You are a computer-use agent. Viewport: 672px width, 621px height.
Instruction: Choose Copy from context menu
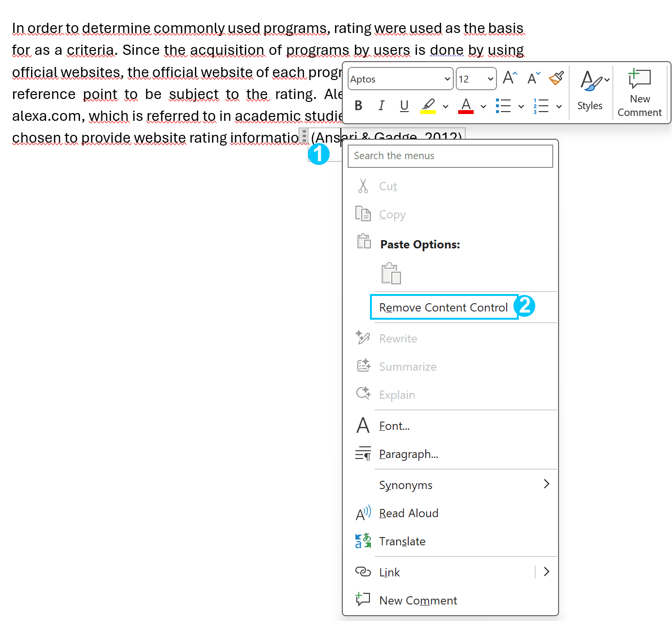(392, 214)
